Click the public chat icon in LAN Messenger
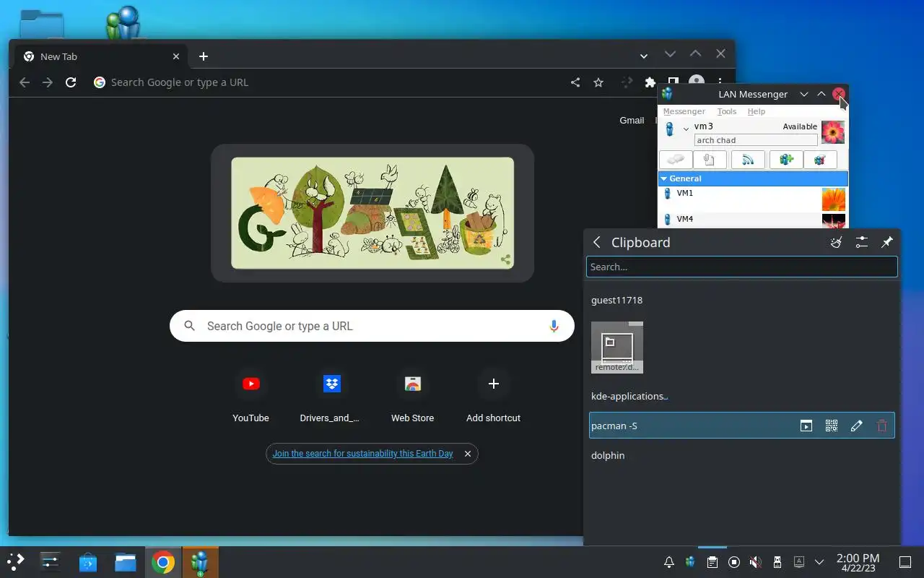This screenshot has width=924, height=578. tap(820, 160)
